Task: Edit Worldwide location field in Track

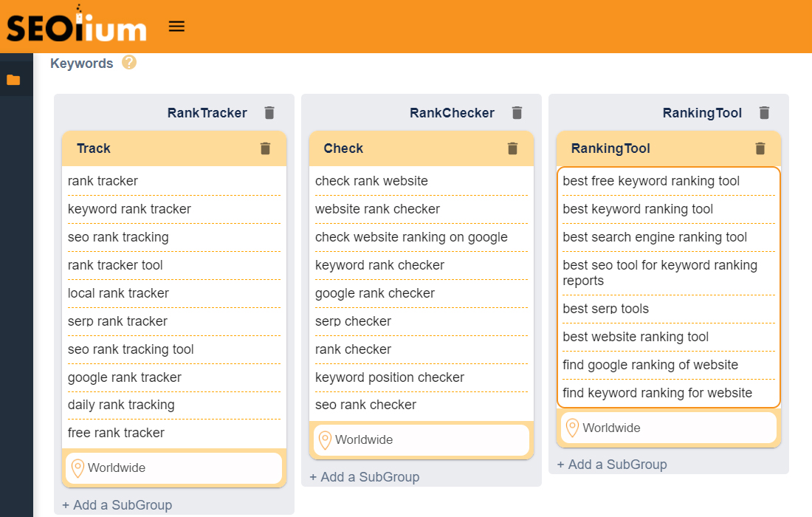Action: [x=174, y=468]
